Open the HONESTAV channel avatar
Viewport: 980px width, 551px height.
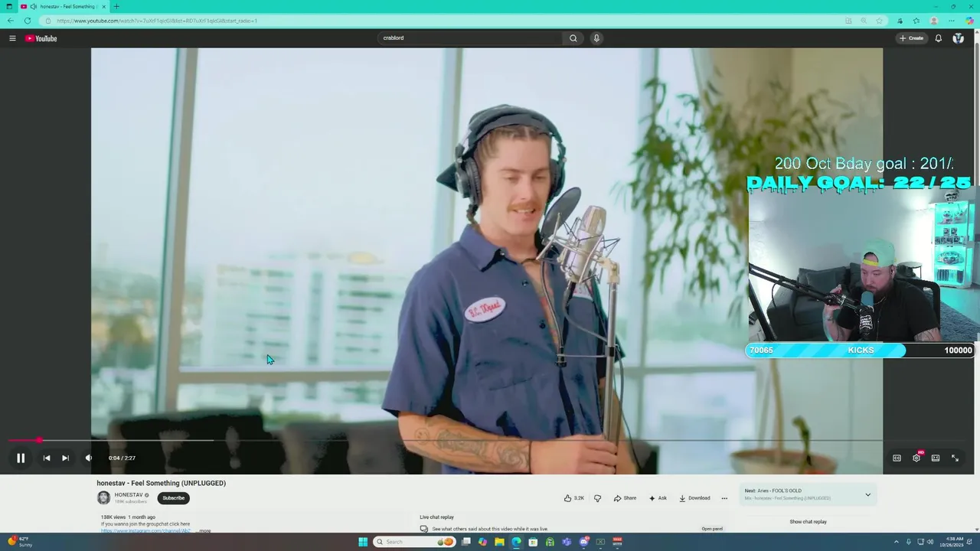tap(103, 498)
